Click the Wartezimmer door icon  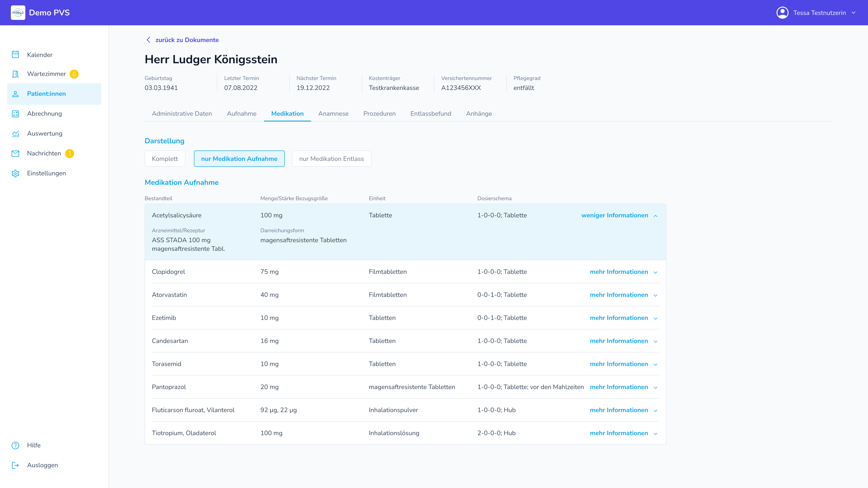click(16, 74)
